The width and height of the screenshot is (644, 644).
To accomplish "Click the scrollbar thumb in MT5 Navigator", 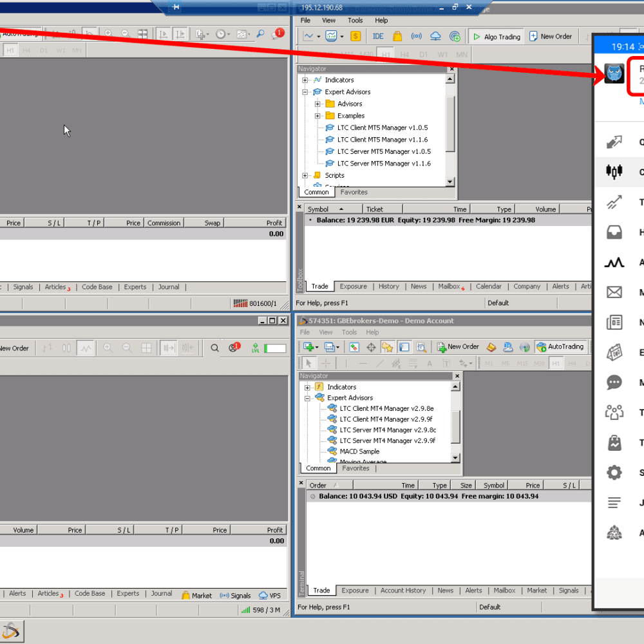I will point(450,124).
